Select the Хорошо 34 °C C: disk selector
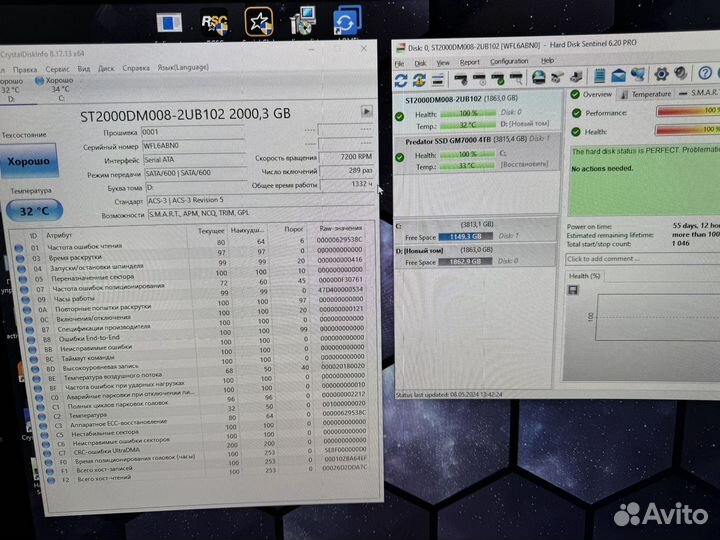This screenshot has height=540, width=720. tap(55, 89)
